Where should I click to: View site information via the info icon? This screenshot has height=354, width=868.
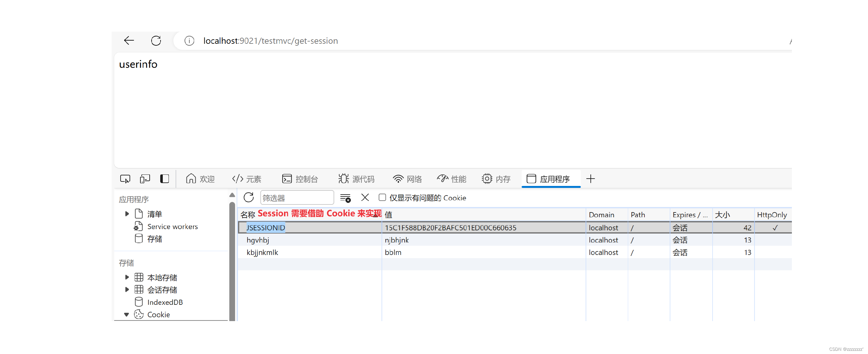pyautogui.click(x=189, y=41)
